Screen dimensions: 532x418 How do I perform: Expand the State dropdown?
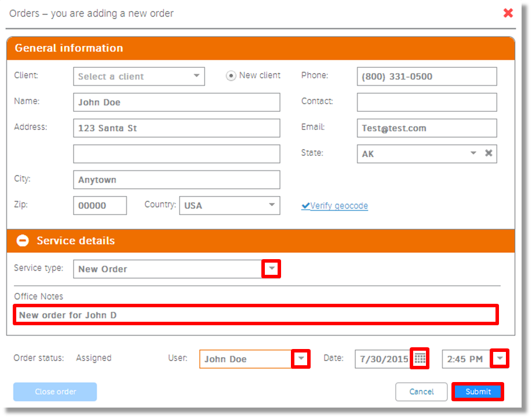(473, 153)
